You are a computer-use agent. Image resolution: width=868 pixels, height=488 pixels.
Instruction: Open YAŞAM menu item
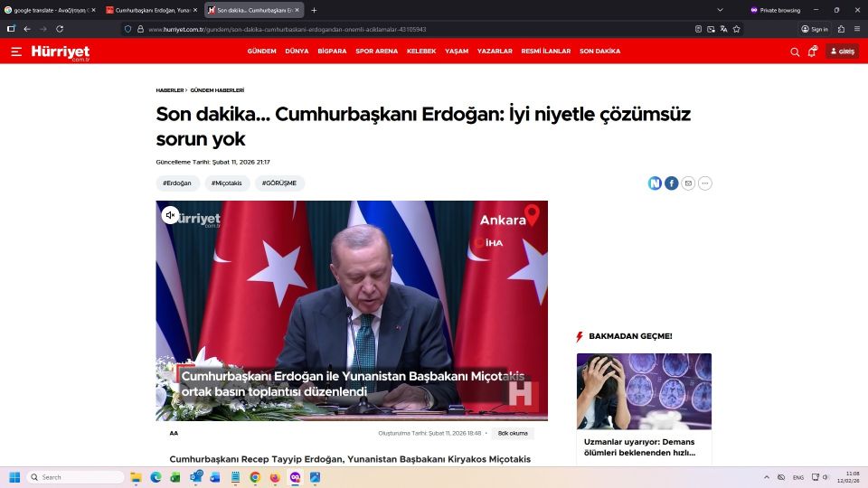[456, 51]
